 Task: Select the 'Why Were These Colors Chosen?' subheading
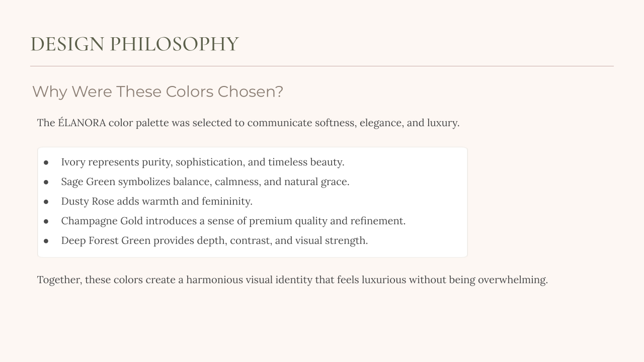point(158,92)
